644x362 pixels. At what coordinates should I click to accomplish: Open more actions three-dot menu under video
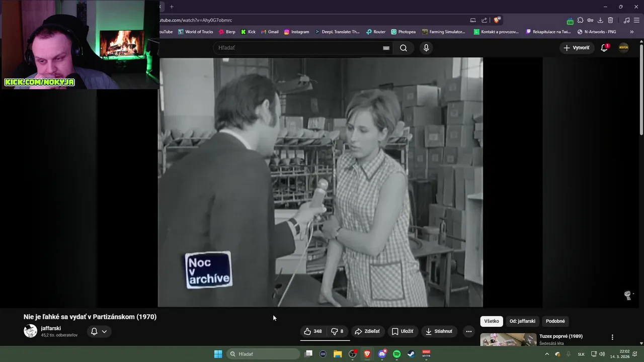click(x=468, y=331)
